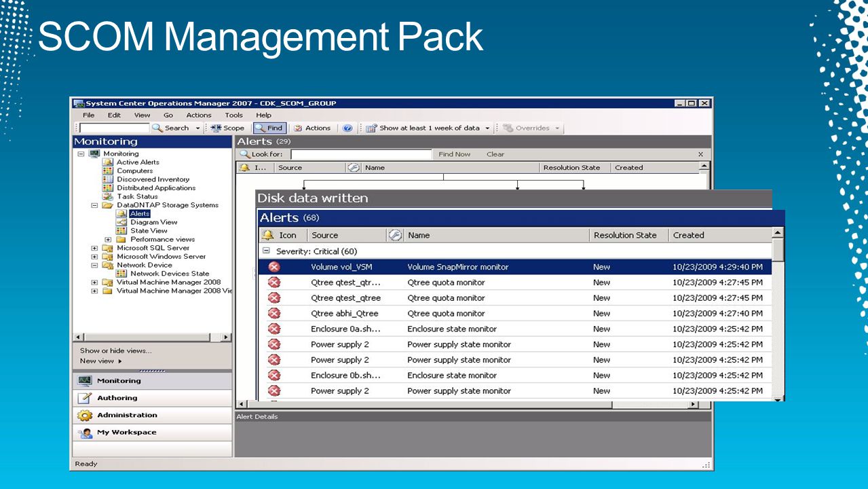
Task: Click the Task Status icon
Action: pos(107,196)
